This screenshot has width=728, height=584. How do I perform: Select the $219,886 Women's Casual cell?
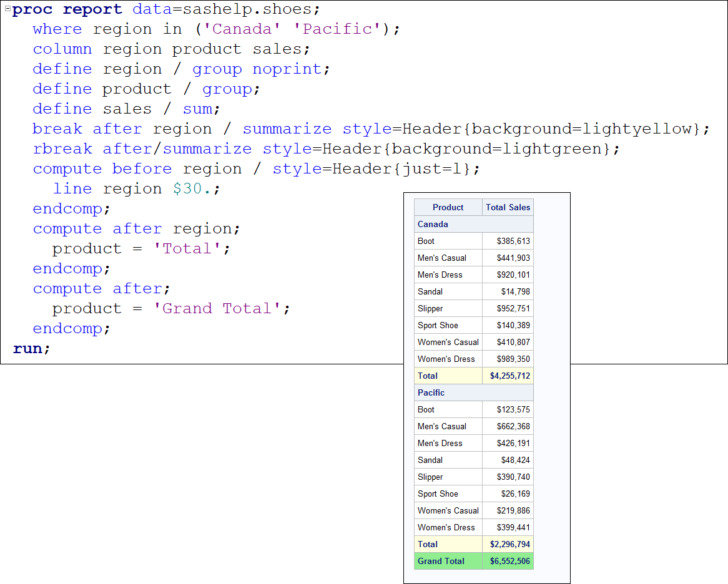tap(508, 510)
